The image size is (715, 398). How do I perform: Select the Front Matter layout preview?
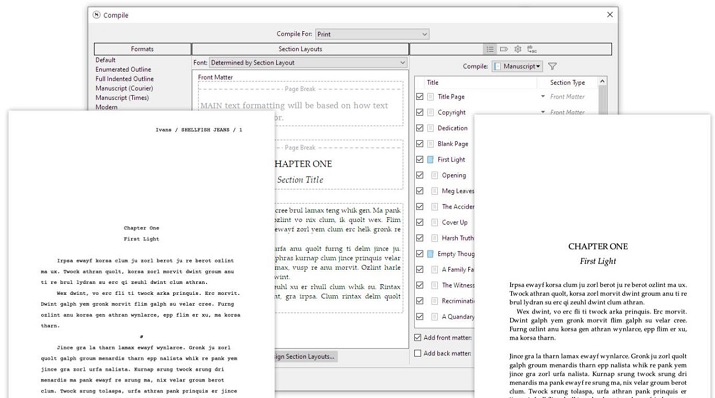(x=301, y=104)
